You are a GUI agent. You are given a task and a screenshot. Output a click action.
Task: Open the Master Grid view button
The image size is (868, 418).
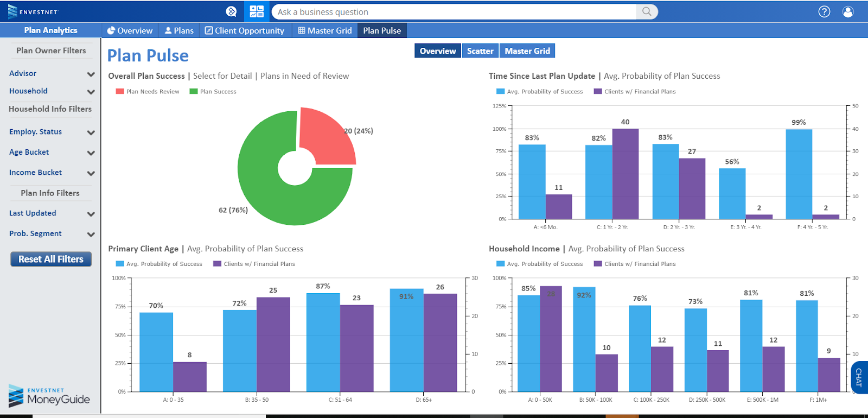click(x=527, y=51)
